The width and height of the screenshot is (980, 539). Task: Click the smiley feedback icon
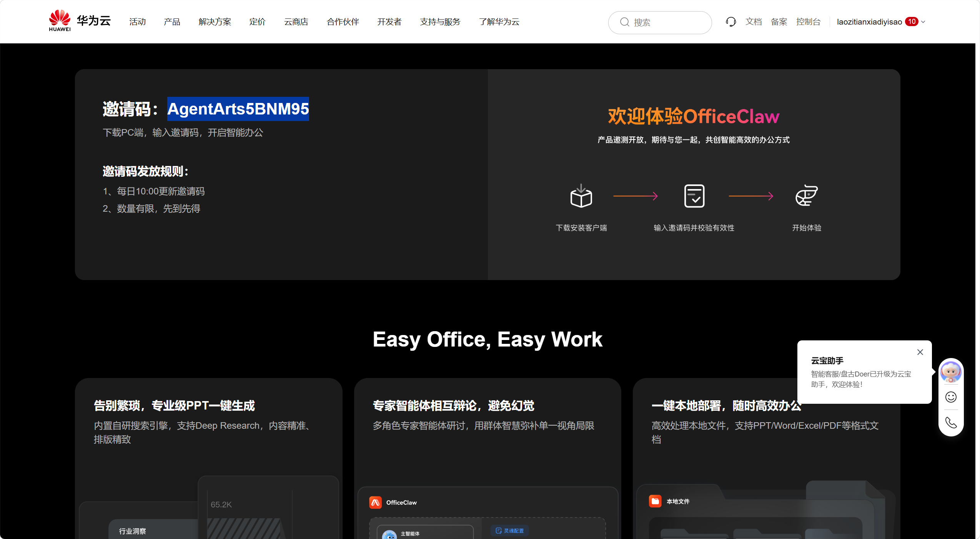click(x=950, y=397)
